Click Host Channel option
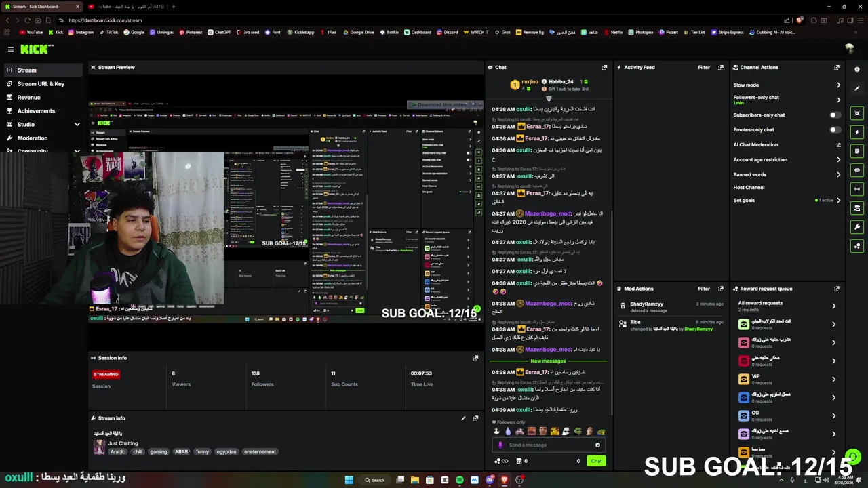868x488 pixels. (749, 188)
